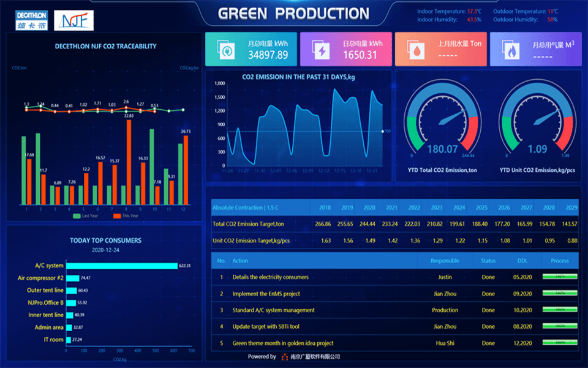Click progress bar for Details the electricity consumers
Viewport: 588px width, 368px height.
pyautogui.click(x=559, y=277)
